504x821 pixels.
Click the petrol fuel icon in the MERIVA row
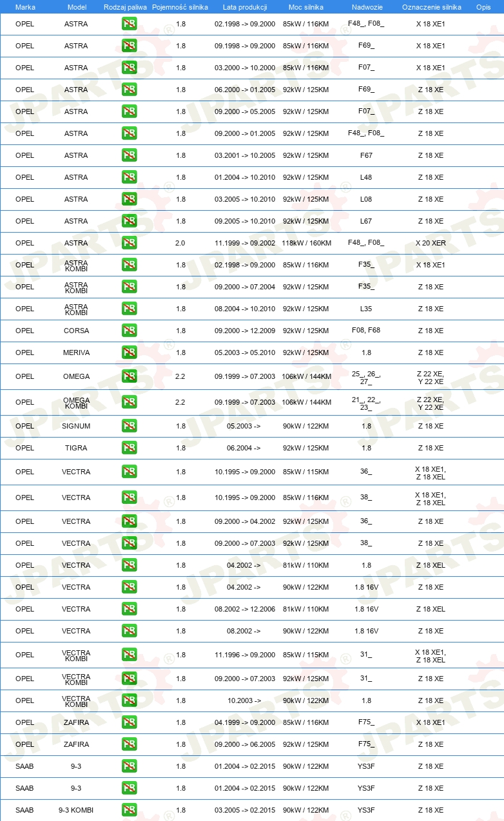tap(129, 353)
